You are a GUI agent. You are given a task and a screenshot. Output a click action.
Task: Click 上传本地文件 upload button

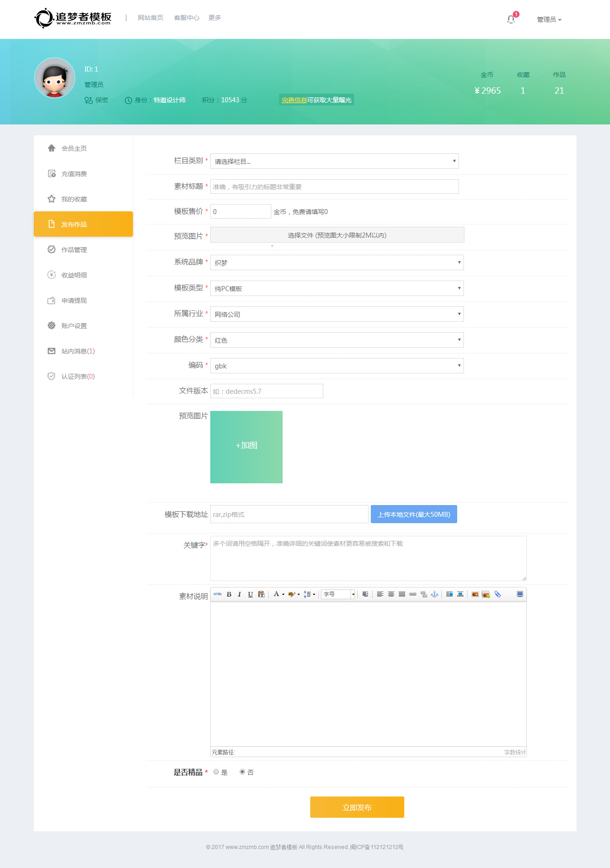point(414,514)
